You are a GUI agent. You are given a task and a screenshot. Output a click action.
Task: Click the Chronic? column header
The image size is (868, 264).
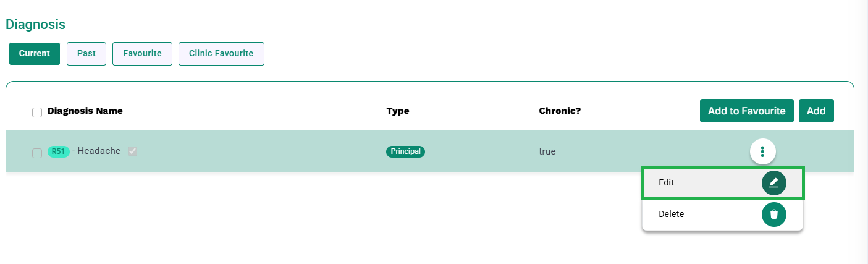560,111
